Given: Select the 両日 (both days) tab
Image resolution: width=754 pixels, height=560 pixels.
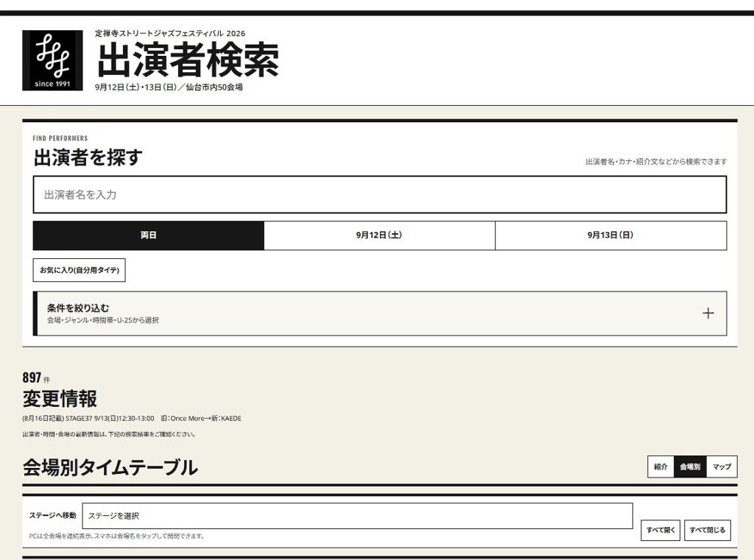Looking at the screenshot, I should tap(149, 235).
